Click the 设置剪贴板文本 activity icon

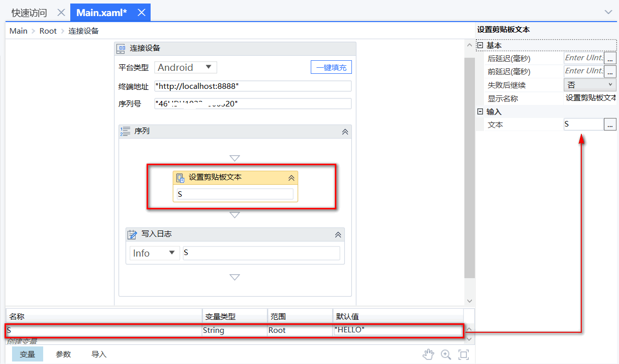click(x=180, y=178)
